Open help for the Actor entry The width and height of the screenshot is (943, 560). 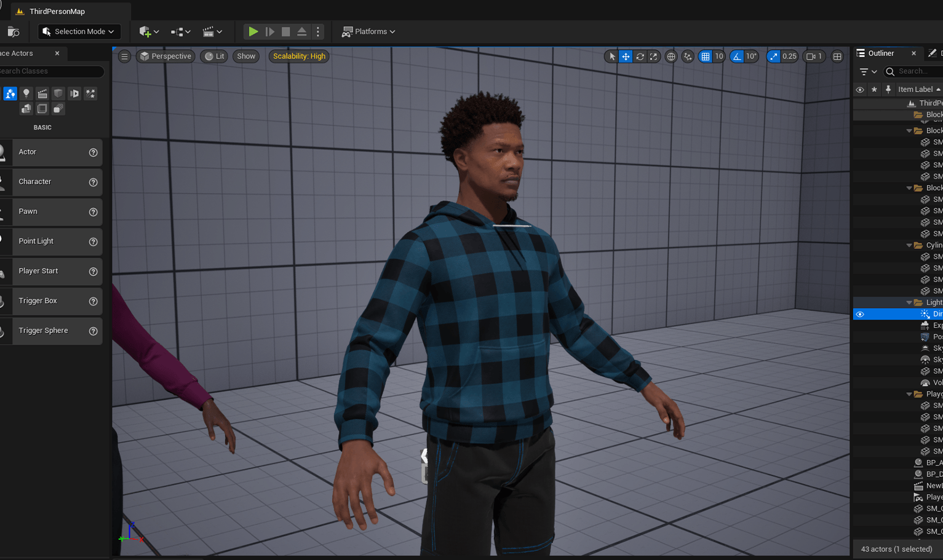point(94,152)
